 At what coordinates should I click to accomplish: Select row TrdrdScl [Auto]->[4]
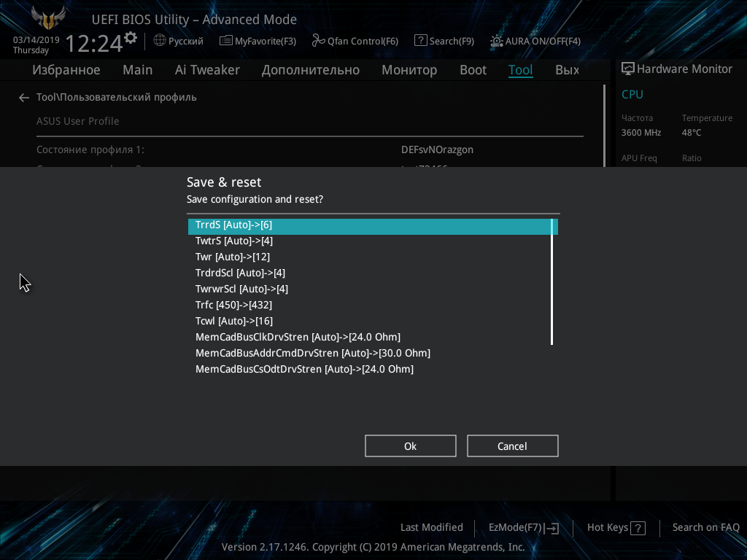pos(373,273)
